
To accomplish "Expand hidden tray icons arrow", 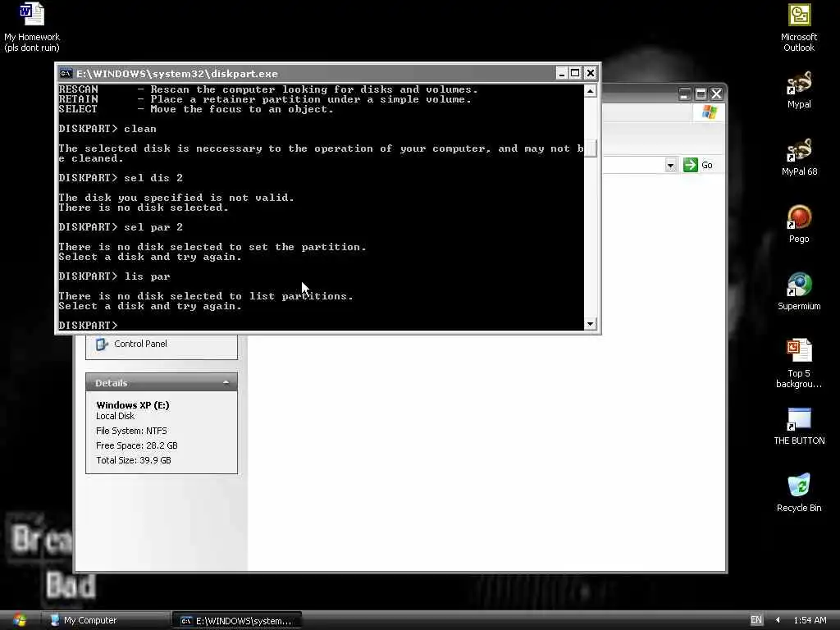I will (778, 620).
